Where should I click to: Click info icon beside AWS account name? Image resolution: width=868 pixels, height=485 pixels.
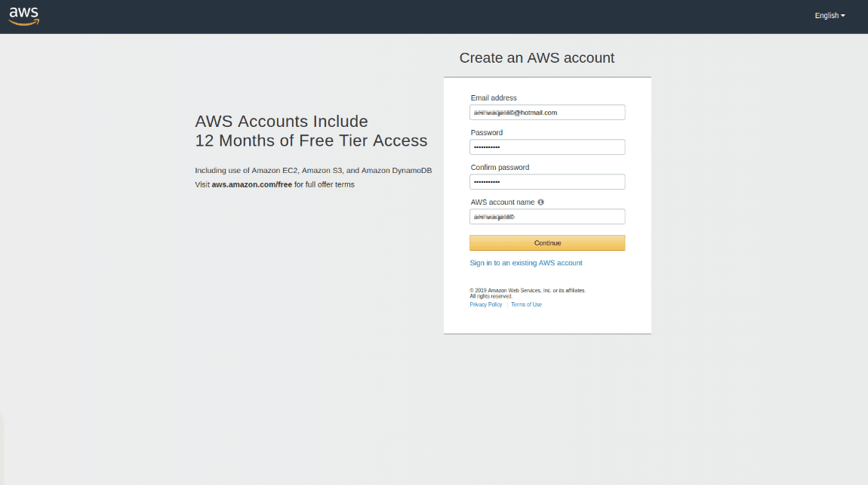point(541,202)
